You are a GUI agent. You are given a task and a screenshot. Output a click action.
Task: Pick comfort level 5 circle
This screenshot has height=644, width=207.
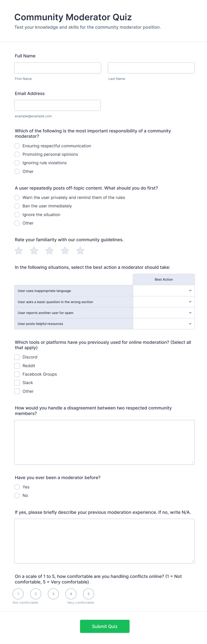point(89,594)
